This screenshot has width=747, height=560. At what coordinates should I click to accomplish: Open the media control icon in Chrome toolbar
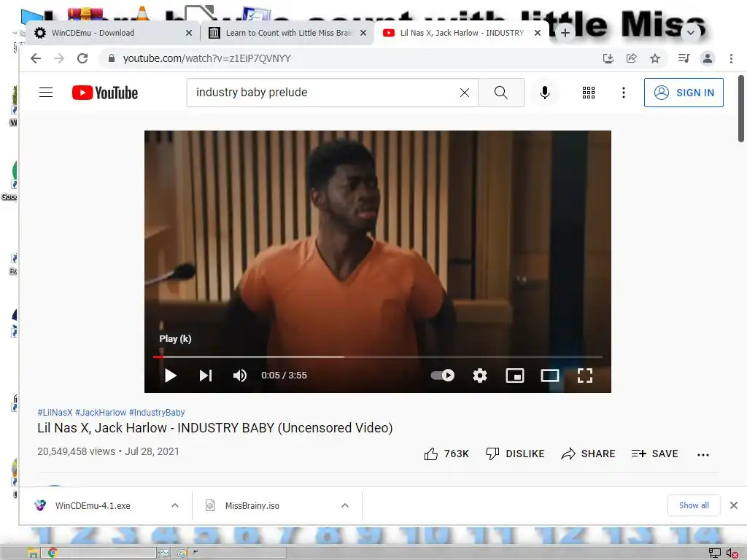684,58
